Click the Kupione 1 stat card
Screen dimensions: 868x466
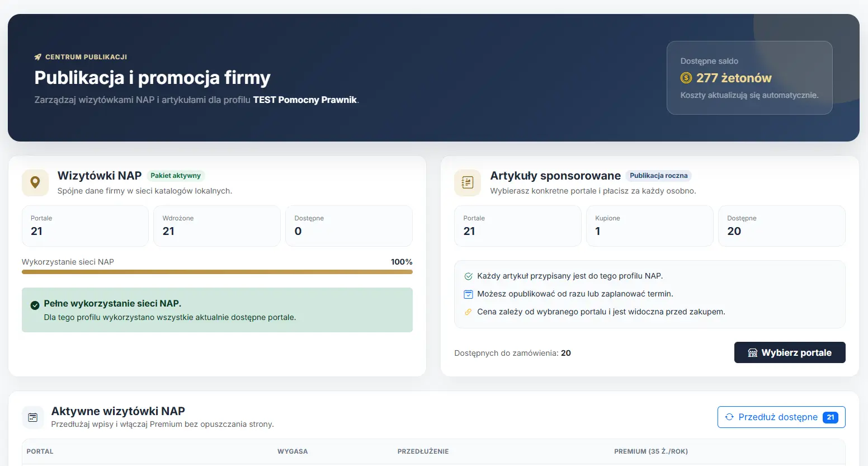pyautogui.click(x=650, y=226)
